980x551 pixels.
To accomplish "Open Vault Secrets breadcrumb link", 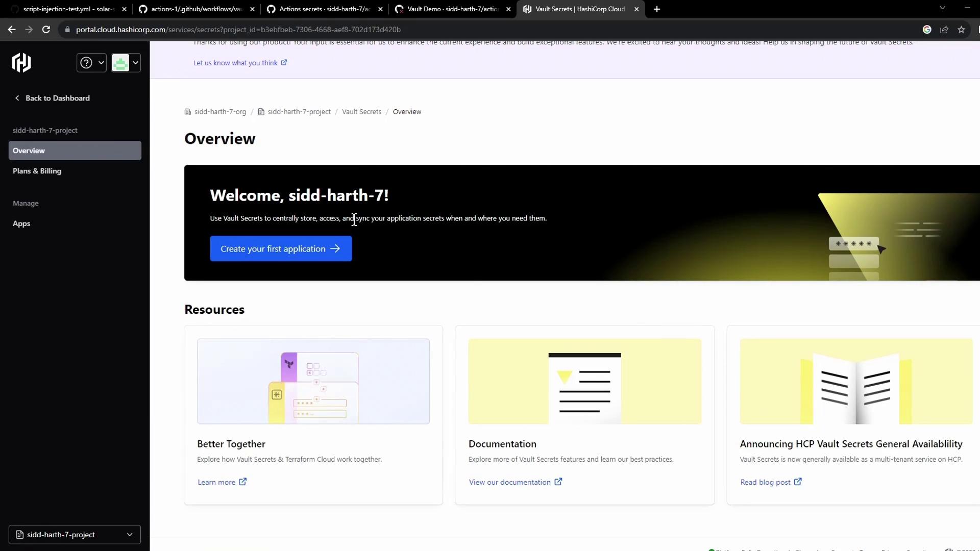I will [x=361, y=112].
